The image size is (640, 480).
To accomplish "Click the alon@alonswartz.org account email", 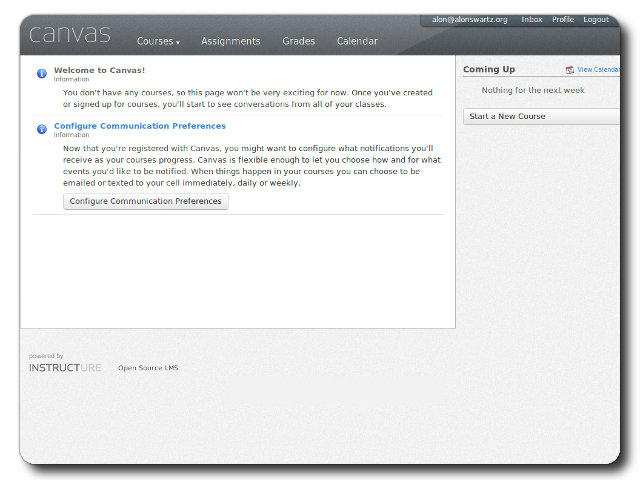I will click(x=470, y=20).
